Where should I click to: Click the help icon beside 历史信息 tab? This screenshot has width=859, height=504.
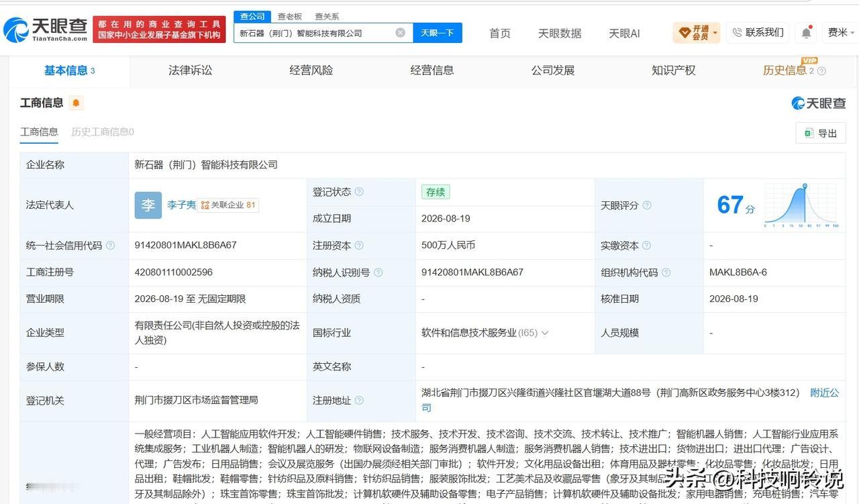[821, 71]
